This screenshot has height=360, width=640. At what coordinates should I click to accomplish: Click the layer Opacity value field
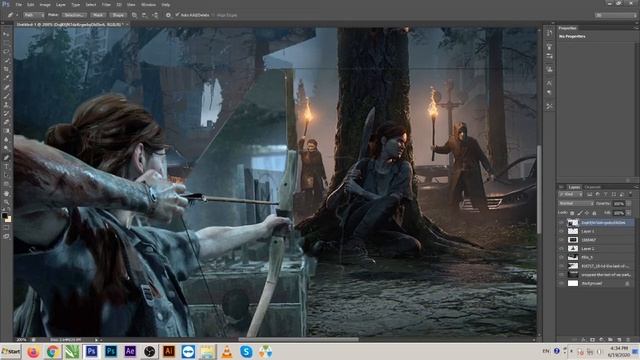pyautogui.click(x=619, y=203)
